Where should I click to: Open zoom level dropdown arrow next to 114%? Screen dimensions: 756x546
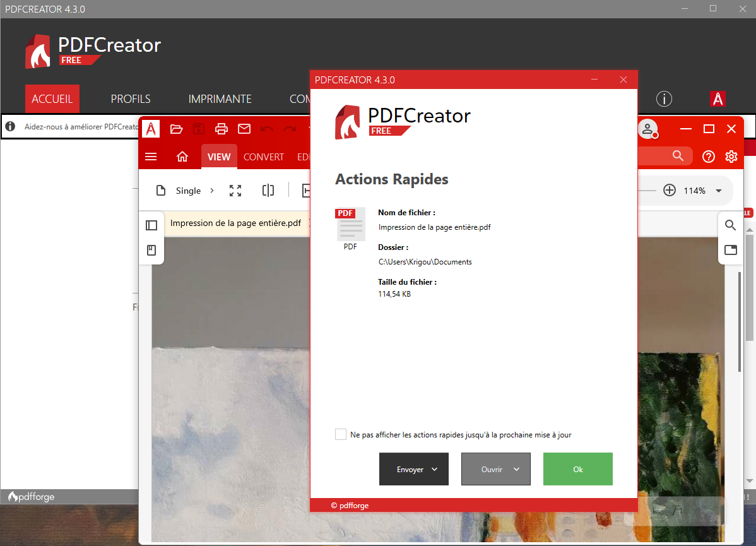718,191
